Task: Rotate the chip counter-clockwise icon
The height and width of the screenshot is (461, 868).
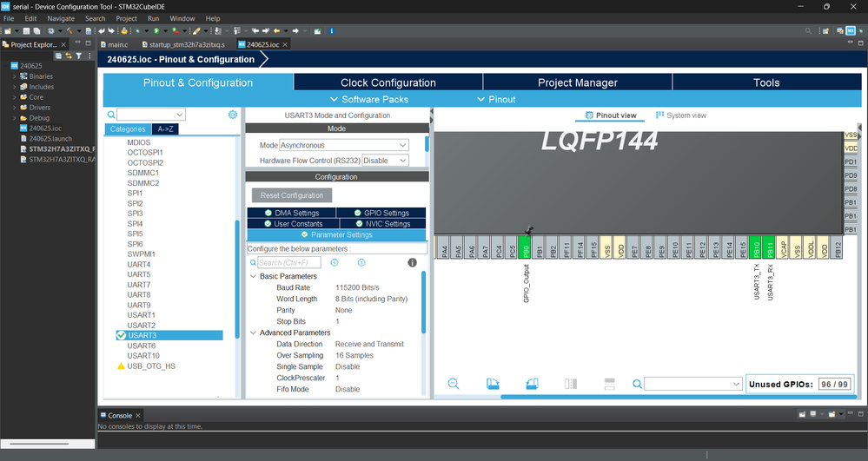Action: point(532,384)
